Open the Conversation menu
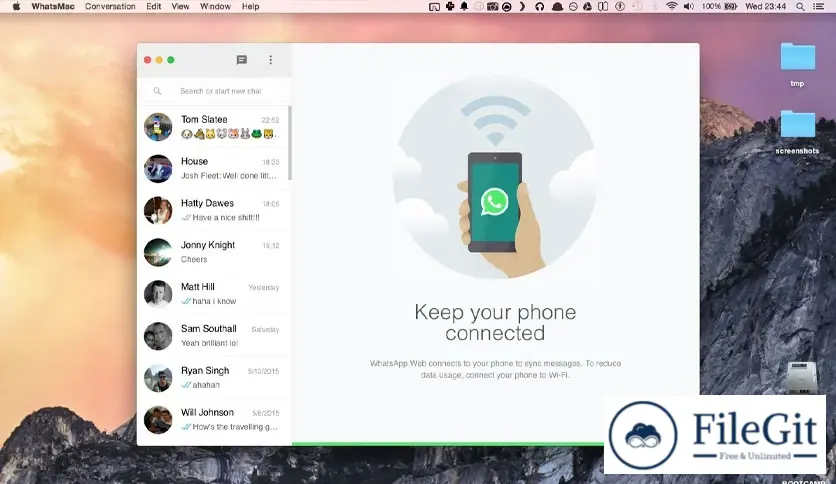The width and height of the screenshot is (836, 484). pos(110,6)
